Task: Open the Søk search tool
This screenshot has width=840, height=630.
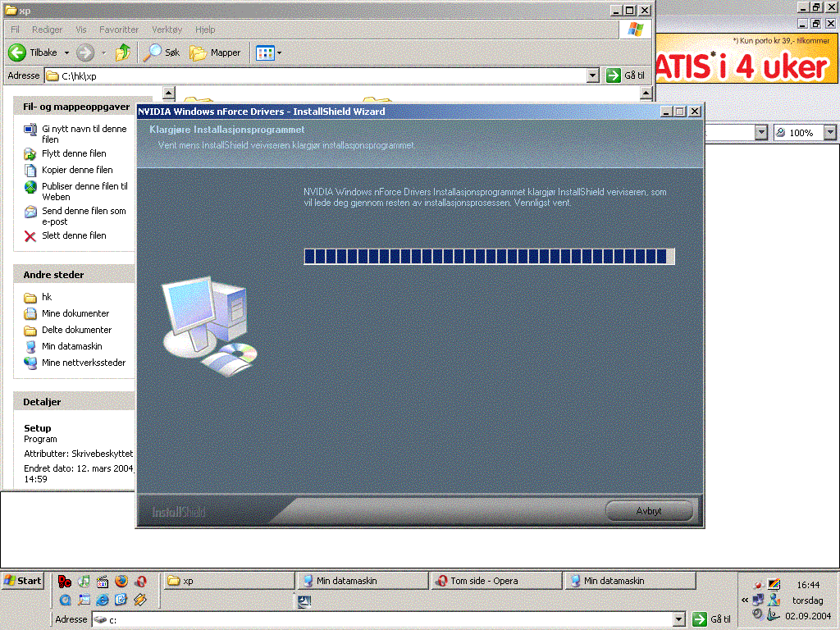Action: (x=162, y=52)
